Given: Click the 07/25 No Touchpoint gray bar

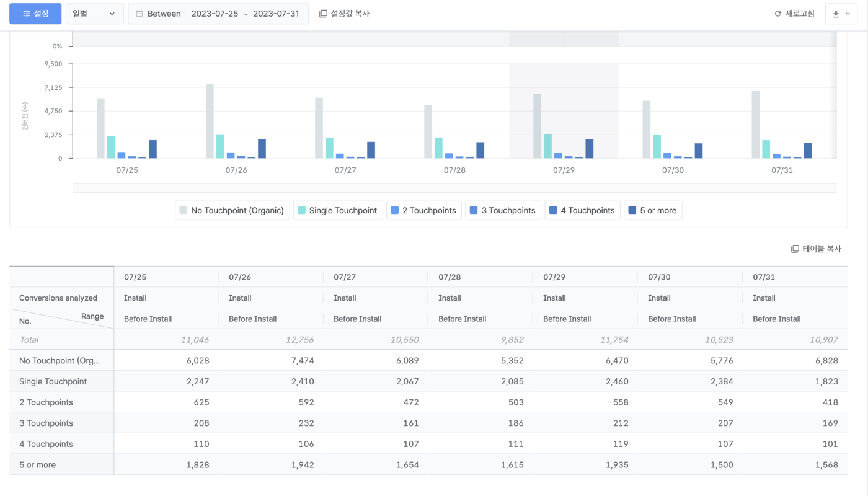Looking at the screenshot, I should (100, 128).
